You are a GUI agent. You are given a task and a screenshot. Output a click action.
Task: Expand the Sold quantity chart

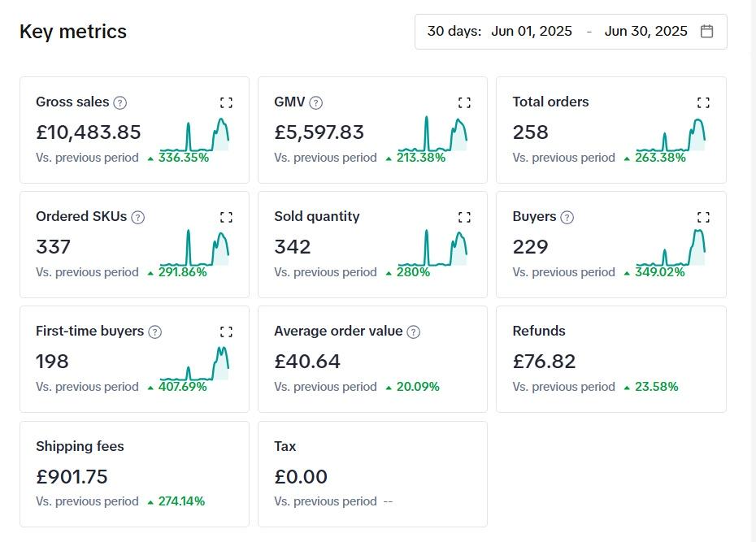[x=464, y=217]
